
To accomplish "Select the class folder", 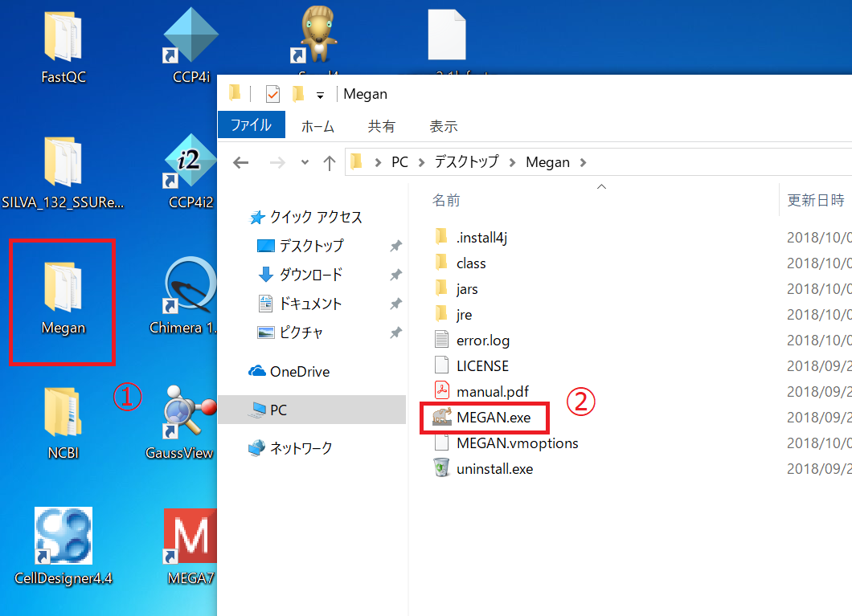I will (460, 263).
